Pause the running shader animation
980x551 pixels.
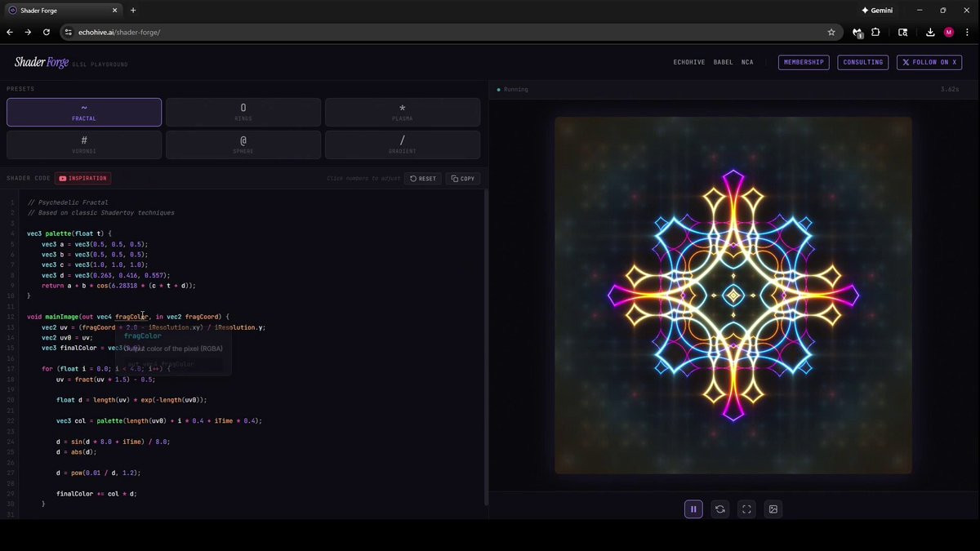[x=693, y=509]
